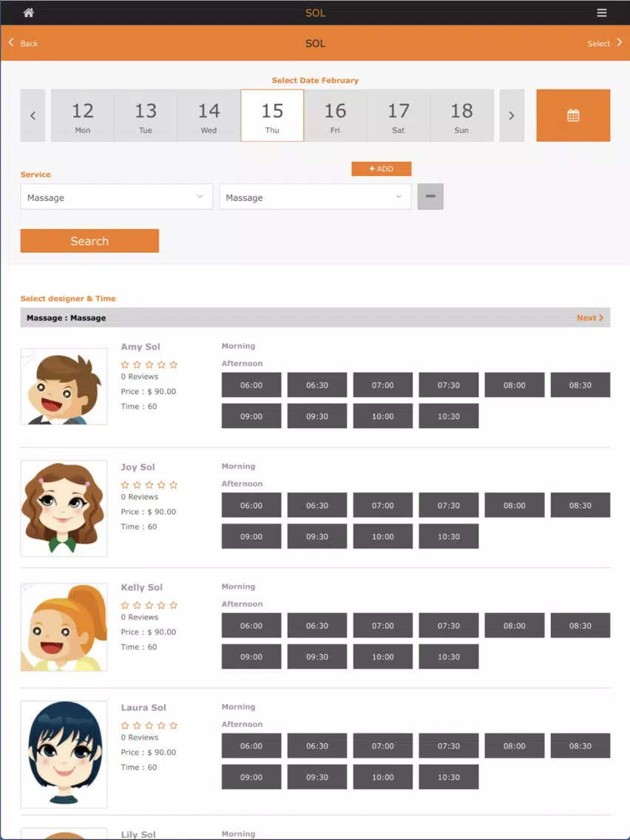
Task: Choose Joy Sol's 10:30 time slot
Action: click(x=448, y=536)
